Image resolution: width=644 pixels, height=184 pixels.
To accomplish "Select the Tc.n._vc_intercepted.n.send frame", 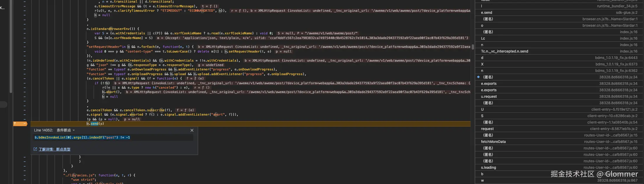I will point(559,51).
